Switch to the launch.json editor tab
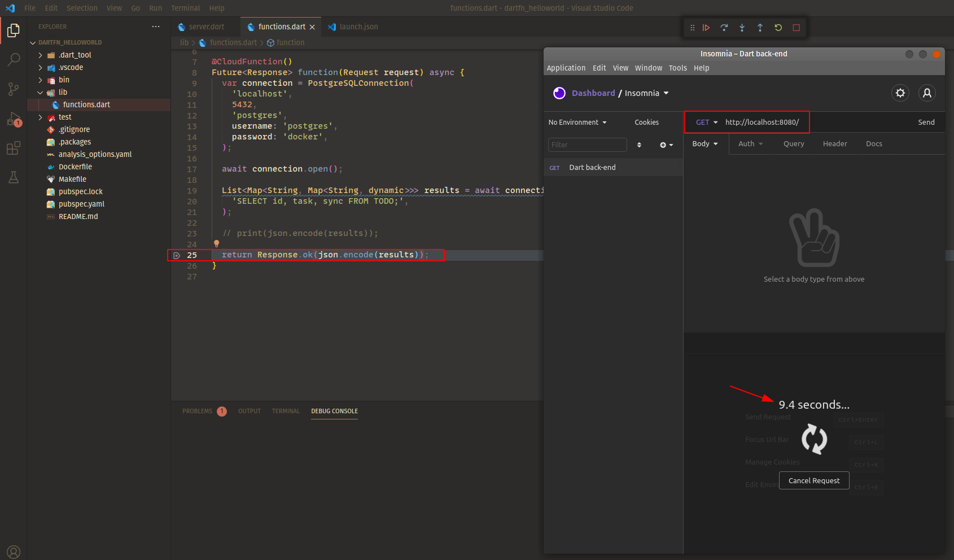 pyautogui.click(x=358, y=27)
